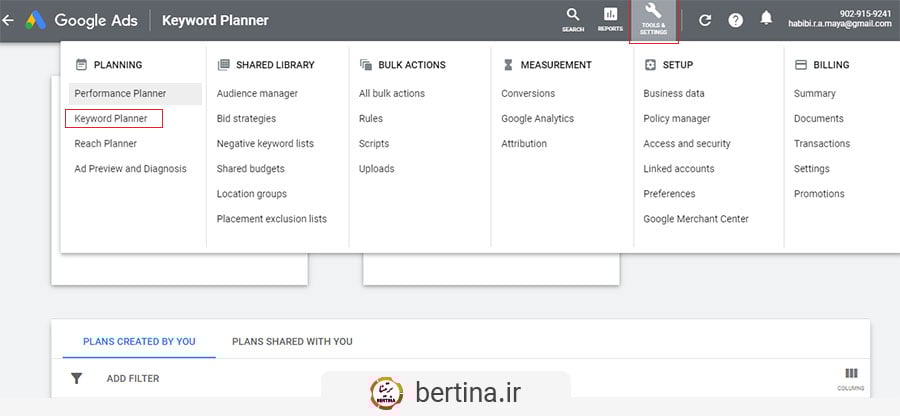900x416 pixels.
Task: Open billing Documents
Action: [818, 119]
